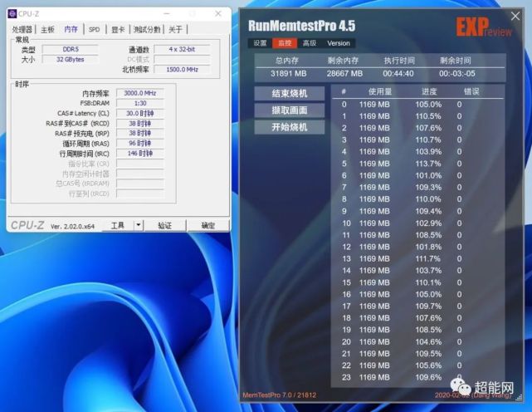This screenshot has width=532, height=412.
Task: Click the 错误 column header
Action: coord(471,91)
